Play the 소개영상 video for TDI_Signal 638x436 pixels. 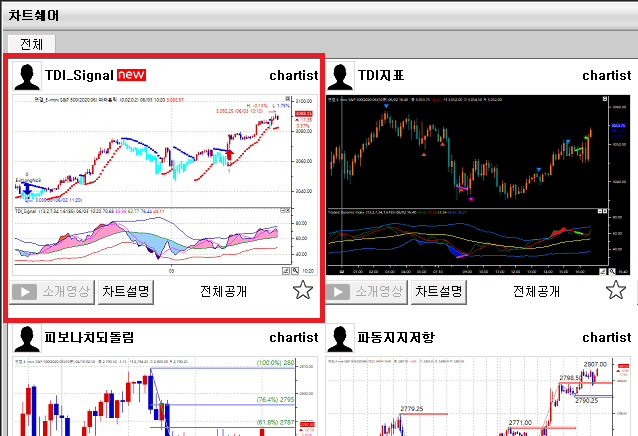[52, 291]
